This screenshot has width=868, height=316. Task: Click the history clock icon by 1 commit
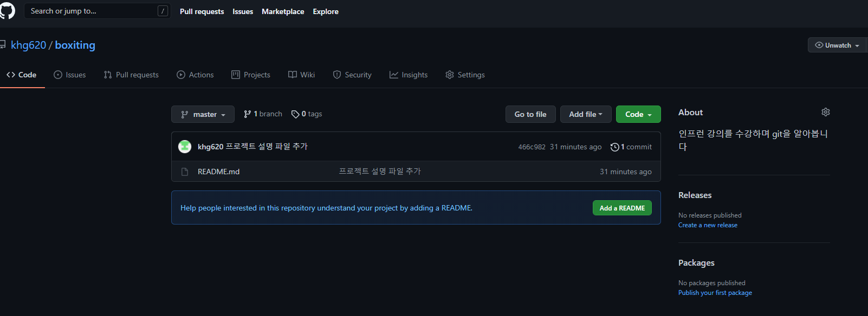[x=614, y=147]
